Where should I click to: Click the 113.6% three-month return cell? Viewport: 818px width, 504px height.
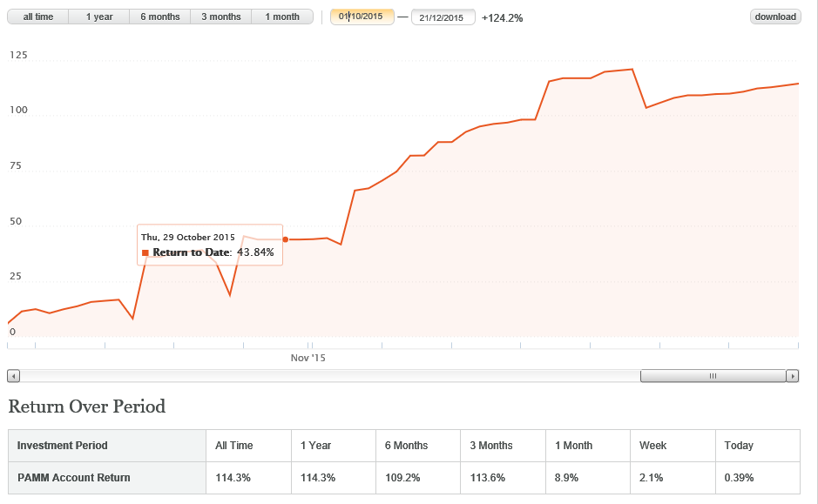coord(503,478)
